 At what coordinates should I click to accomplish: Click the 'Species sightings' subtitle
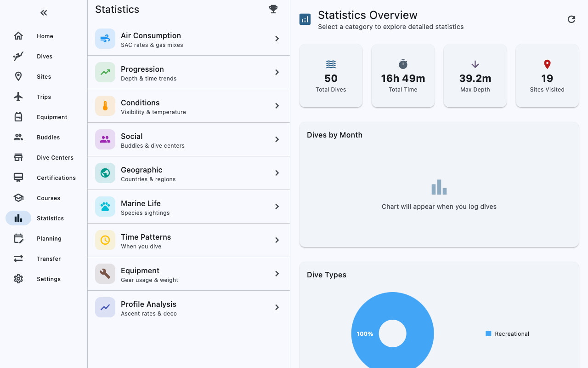pyautogui.click(x=145, y=213)
